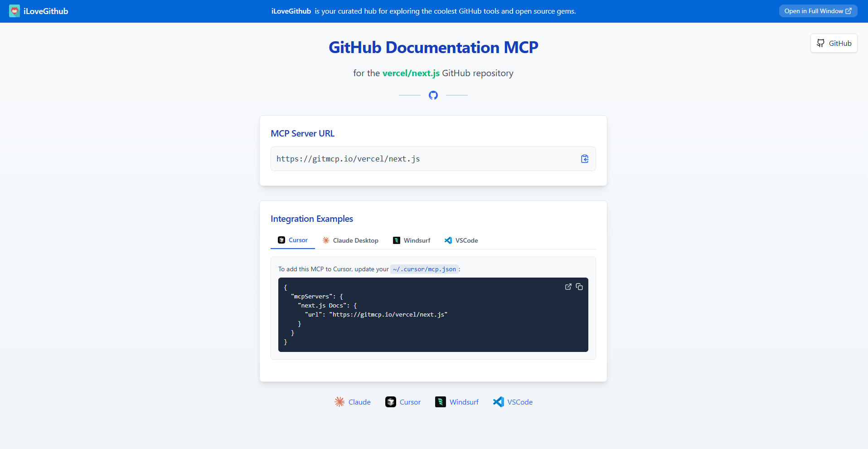Viewport: 868px width, 449px height.
Task: Click the MCP server URL text field
Action: (x=433, y=159)
